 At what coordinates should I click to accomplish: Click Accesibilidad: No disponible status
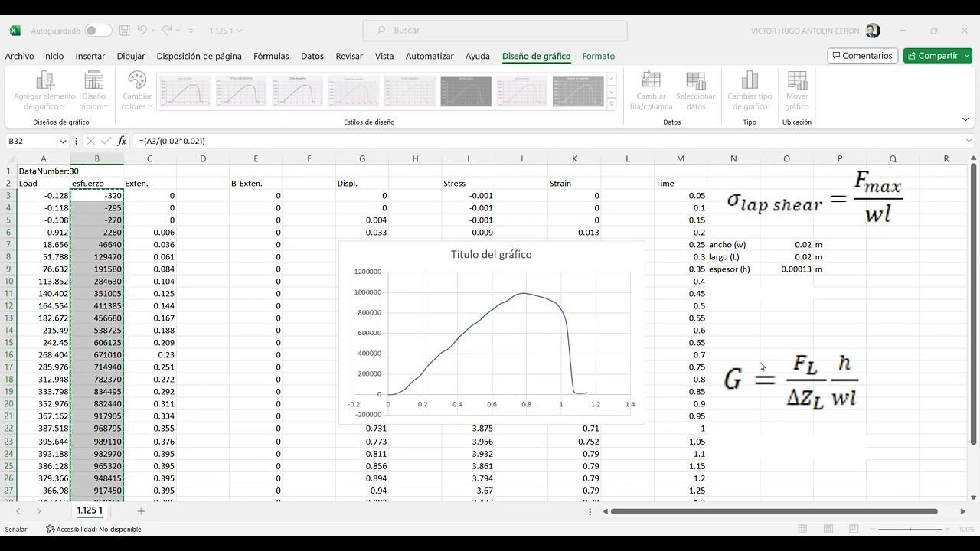(93, 529)
